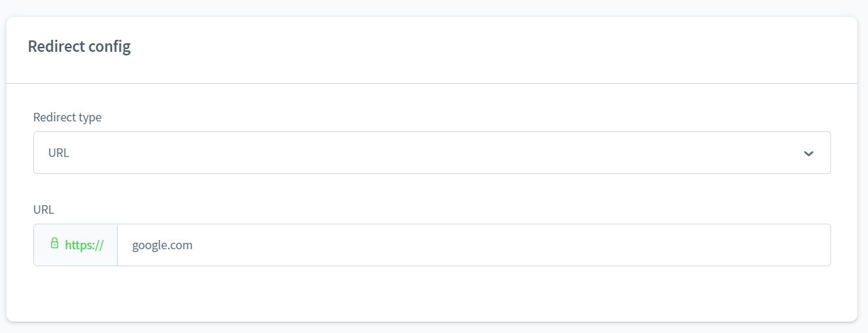This screenshot has width=868, height=333.
Task: Click the "Redirect type" field label
Action: [67, 117]
